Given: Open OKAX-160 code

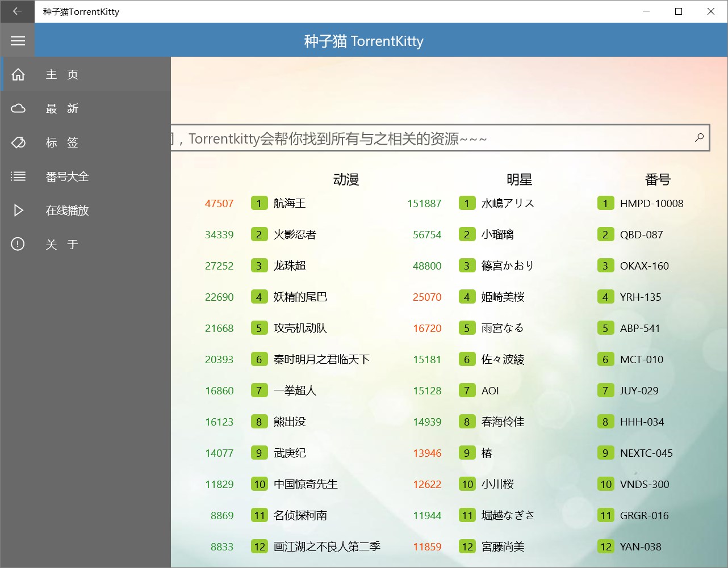Looking at the screenshot, I should (x=645, y=266).
